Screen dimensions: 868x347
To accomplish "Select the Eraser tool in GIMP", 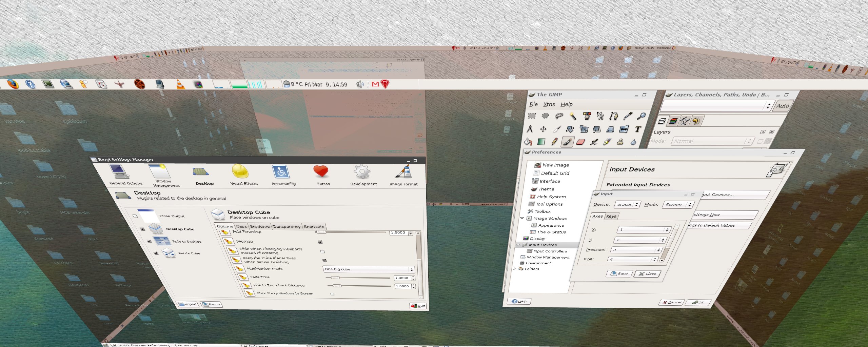I will pyautogui.click(x=581, y=142).
